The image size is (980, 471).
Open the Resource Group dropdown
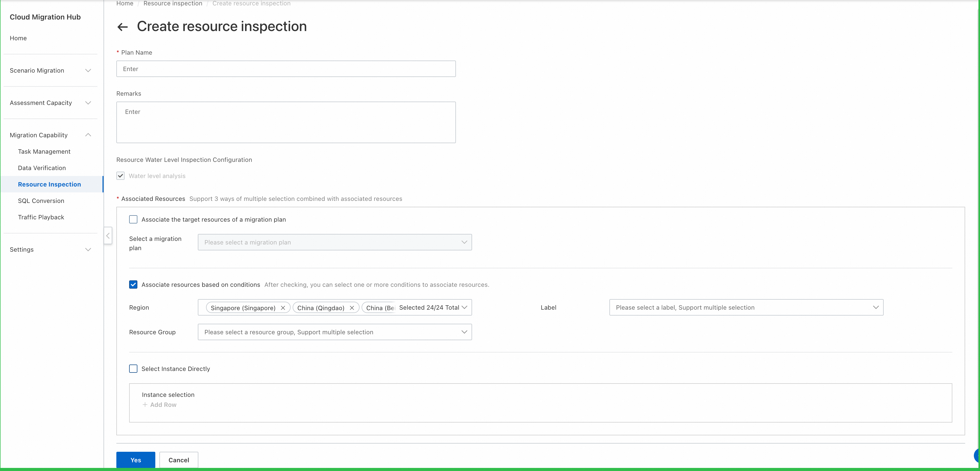pos(334,332)
